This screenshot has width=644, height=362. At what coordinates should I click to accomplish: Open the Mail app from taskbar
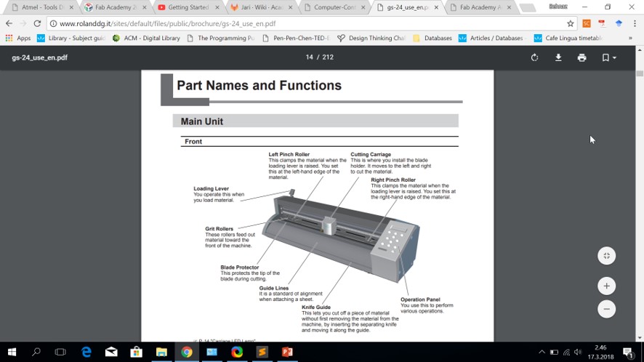click(111, 352)
